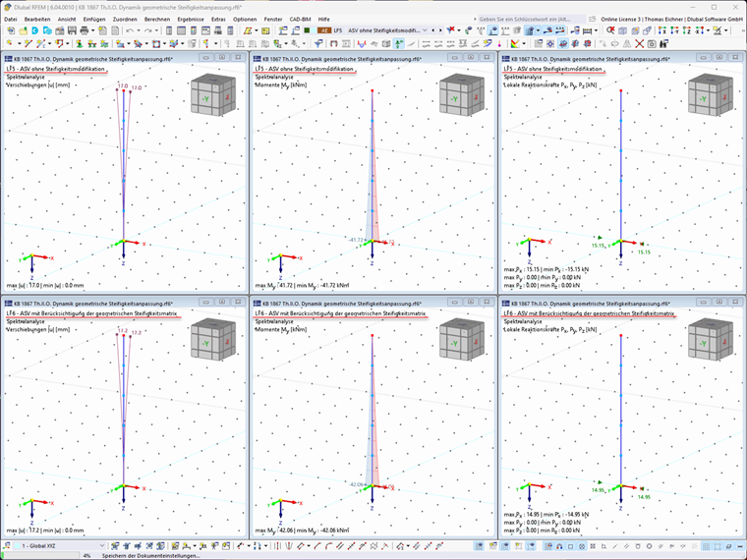Expand dropdown next to filter with red X

tap(459, 30)
